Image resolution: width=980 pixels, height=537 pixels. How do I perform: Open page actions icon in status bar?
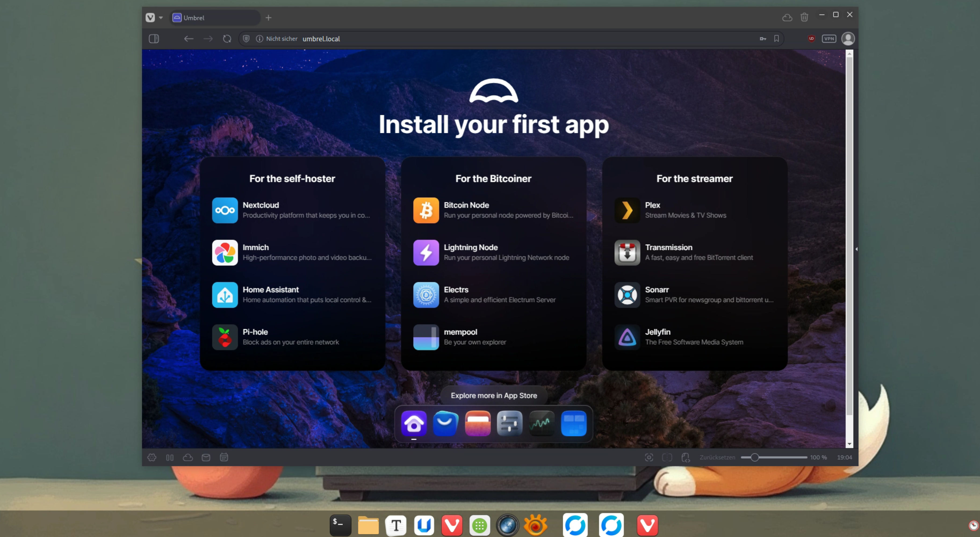pos(686,457)
